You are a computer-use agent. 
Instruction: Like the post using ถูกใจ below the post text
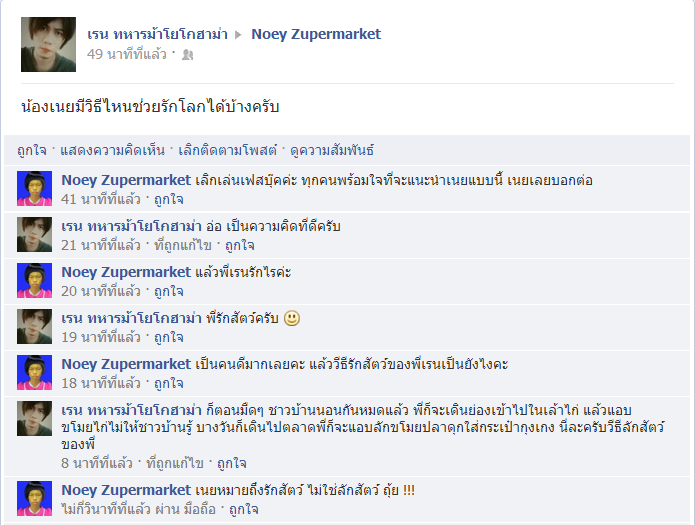(x=32, y=150)
